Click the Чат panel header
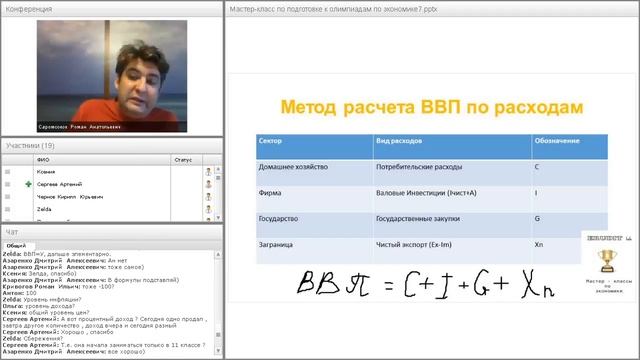 tap(112, 232)
